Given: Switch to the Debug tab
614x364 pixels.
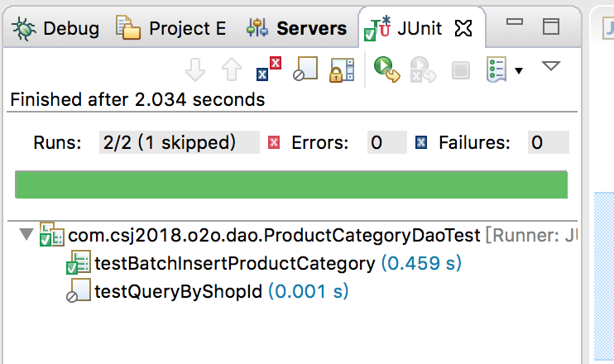Looking at the screenshot, I should click(x=55, y=29).
